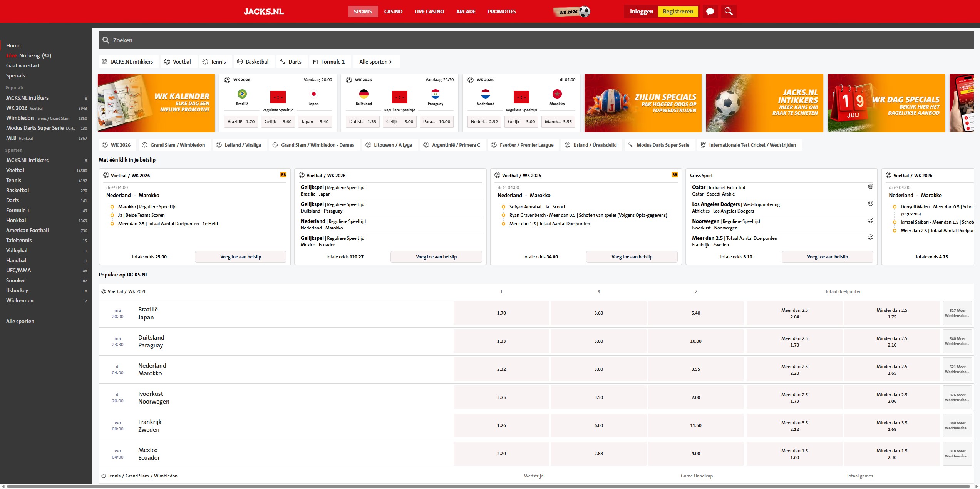Open the chat bubble icon in header
This screenshot has height=489, width=980.
pyautogui.click(x=710, y=12)
